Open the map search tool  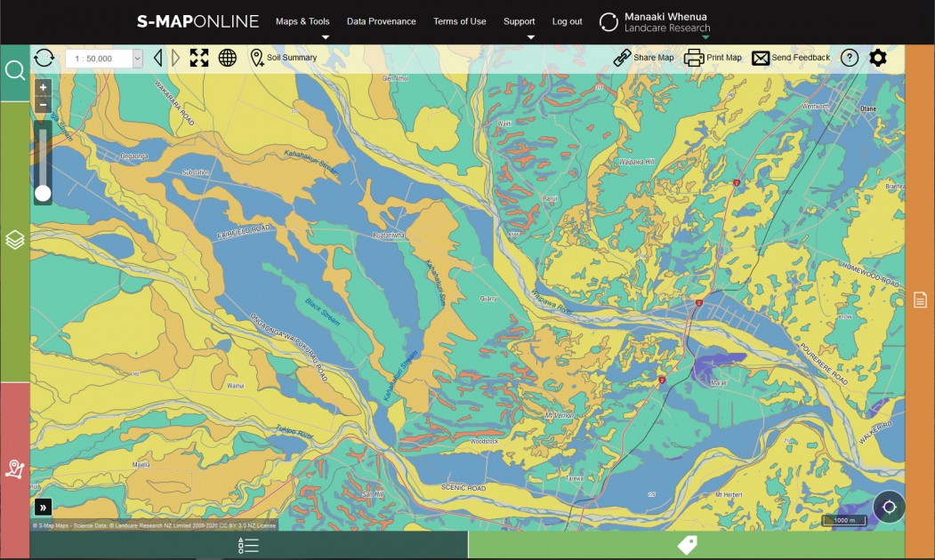click(14, 69)
